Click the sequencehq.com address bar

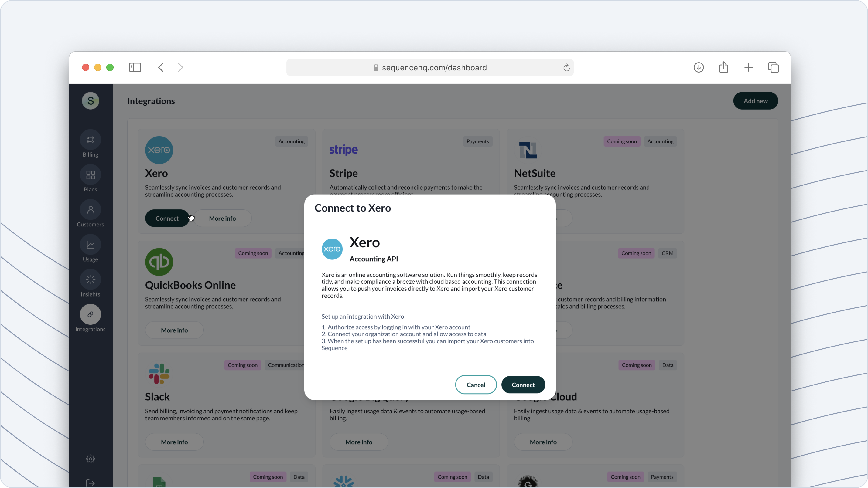pos(430,67)
